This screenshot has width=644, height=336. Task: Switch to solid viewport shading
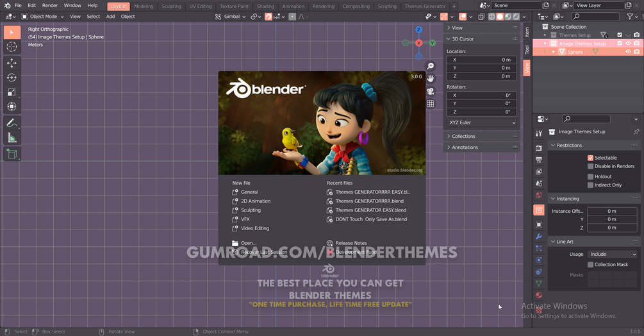(x=500, y=17)
